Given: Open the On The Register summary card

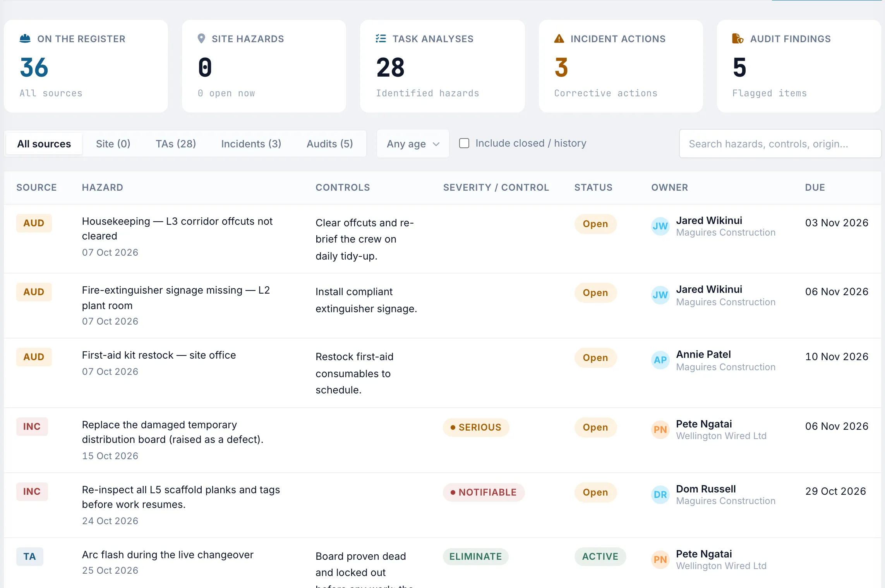Looking at the screenshot, I should (86, 66).
